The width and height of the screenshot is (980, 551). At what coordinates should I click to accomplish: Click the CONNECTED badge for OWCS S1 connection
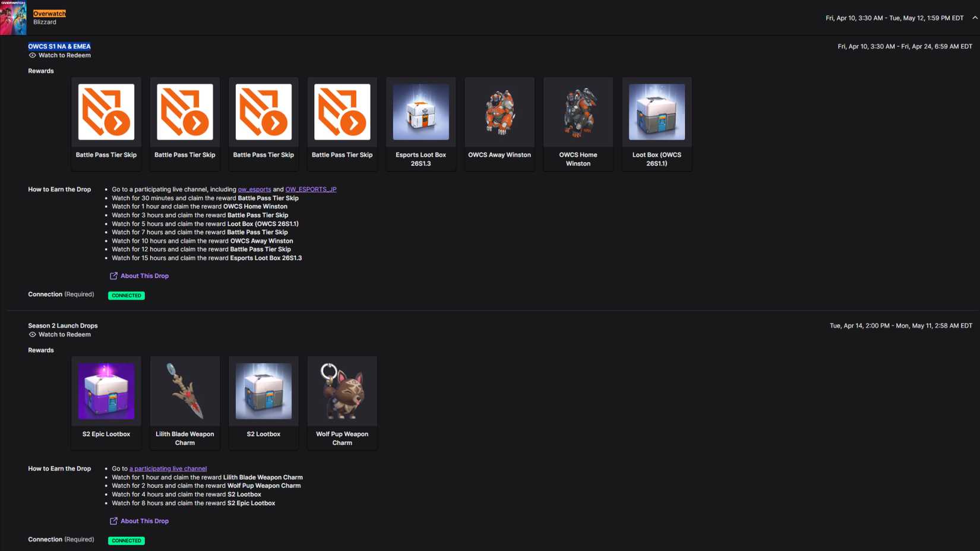coord(126,295)
